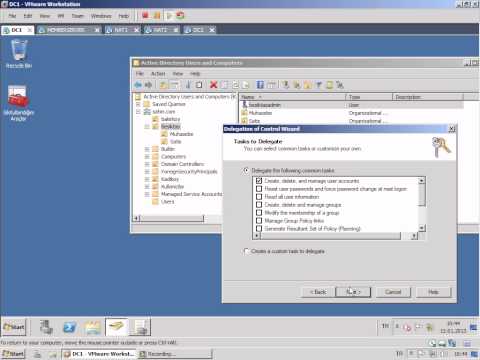Open VMware Workstation Team menu
Image resolution: width=480 pixels, height=360 pixels.
(78, 16)
